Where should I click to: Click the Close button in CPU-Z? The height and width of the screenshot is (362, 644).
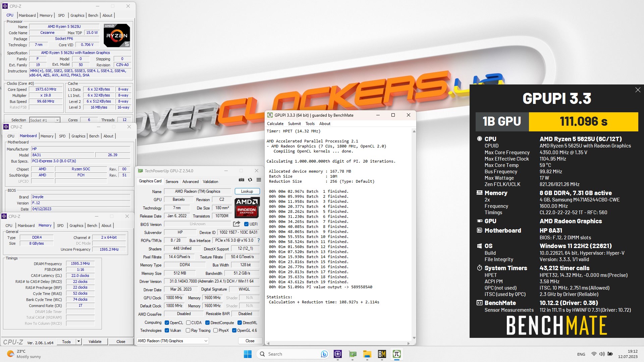point(121,342)
